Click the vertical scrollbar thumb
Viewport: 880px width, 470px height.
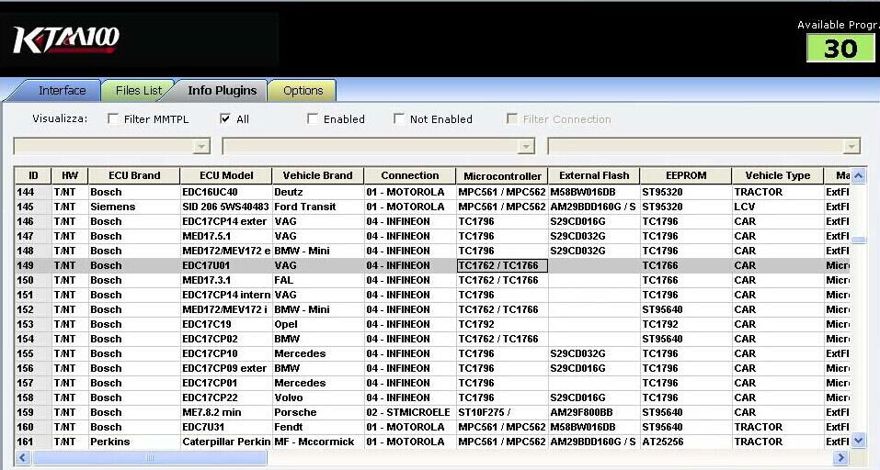click(859, 240)
